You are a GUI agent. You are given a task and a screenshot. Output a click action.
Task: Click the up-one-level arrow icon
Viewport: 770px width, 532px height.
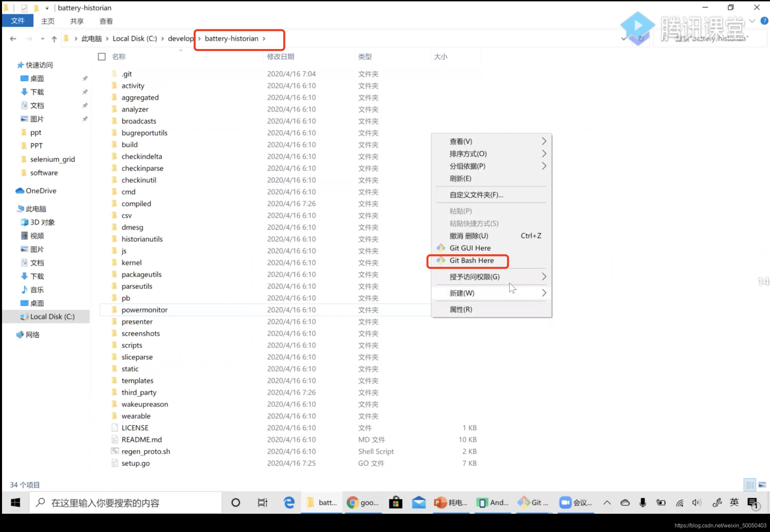click(54, 39)
